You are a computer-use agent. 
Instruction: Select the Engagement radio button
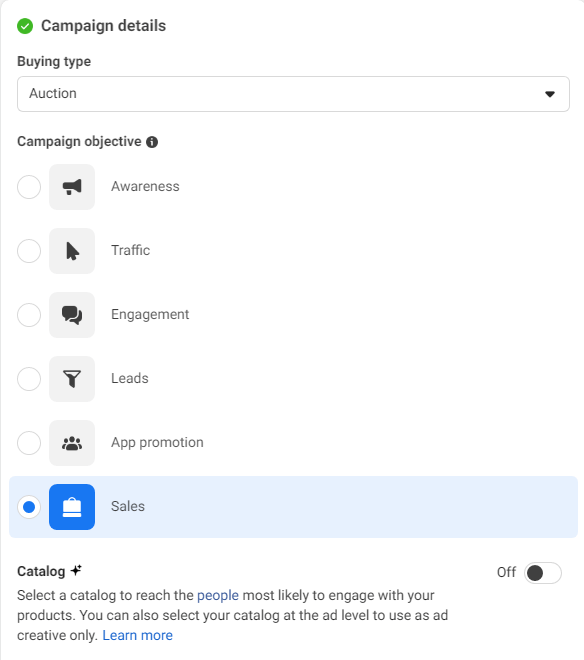[29, 315]
